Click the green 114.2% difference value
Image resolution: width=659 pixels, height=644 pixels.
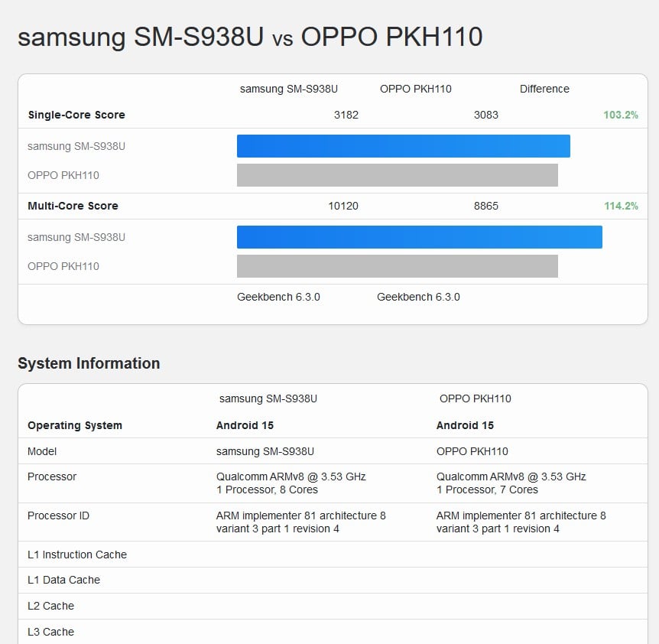tap(620, 206)
